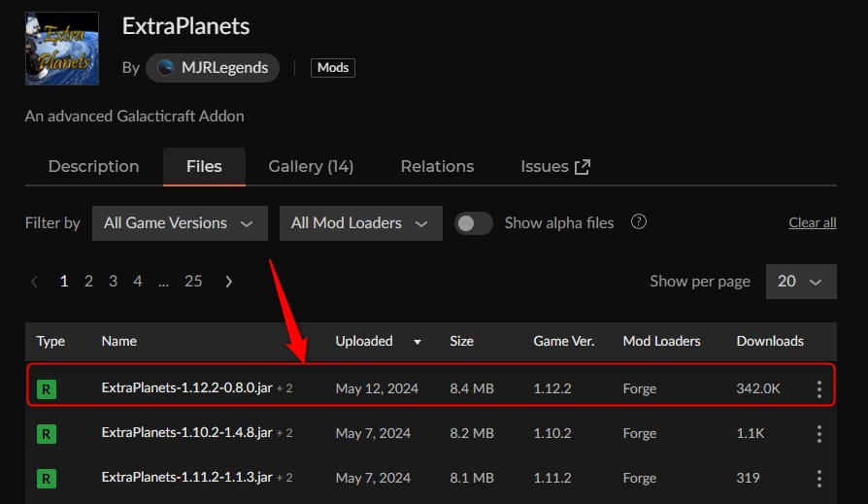Open more options for ExtraPlanets-1.12.2-0.8.0.jar
Image resolution: width=868 pixels, height=504 pixels.
coord(819,388)
